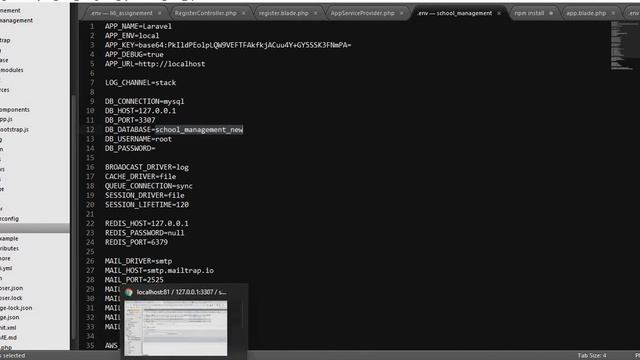The image size is (640, 360).
Task: Click the DB_PORT=3307 line
Action: (x=130, y=120)
